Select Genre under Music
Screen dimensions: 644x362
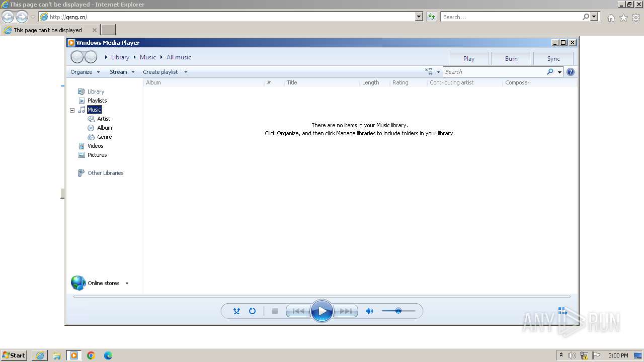tap(105, 137)
